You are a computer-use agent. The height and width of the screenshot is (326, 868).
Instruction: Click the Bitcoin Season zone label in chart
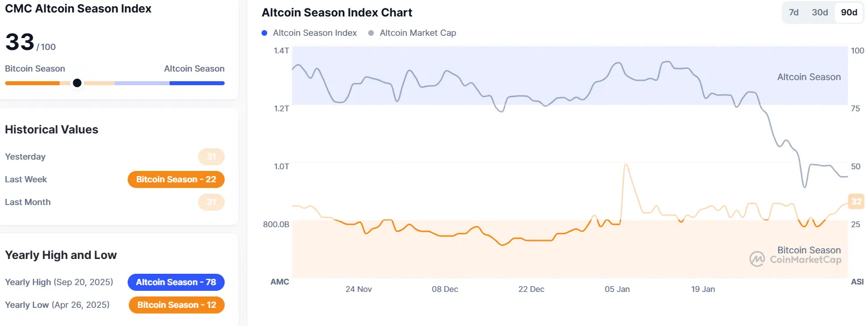(808, 250)
